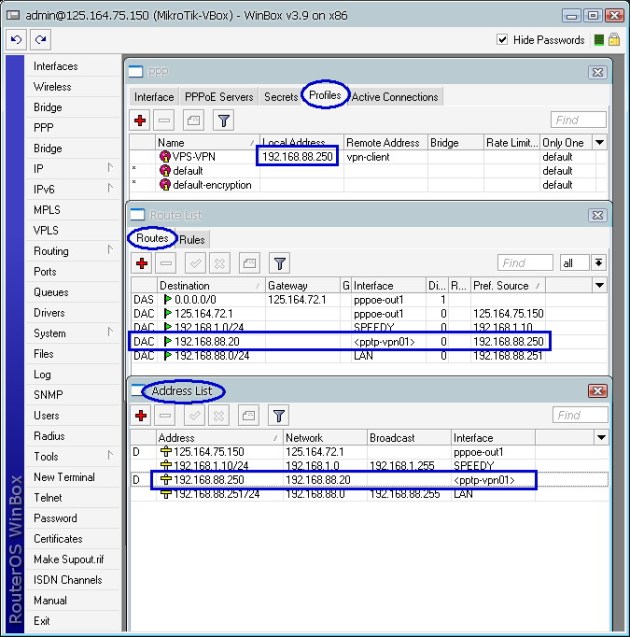Click the Comment icon in PPP window toolbar
The height and width of the screenshot is (637, 630).
[193, 120]
